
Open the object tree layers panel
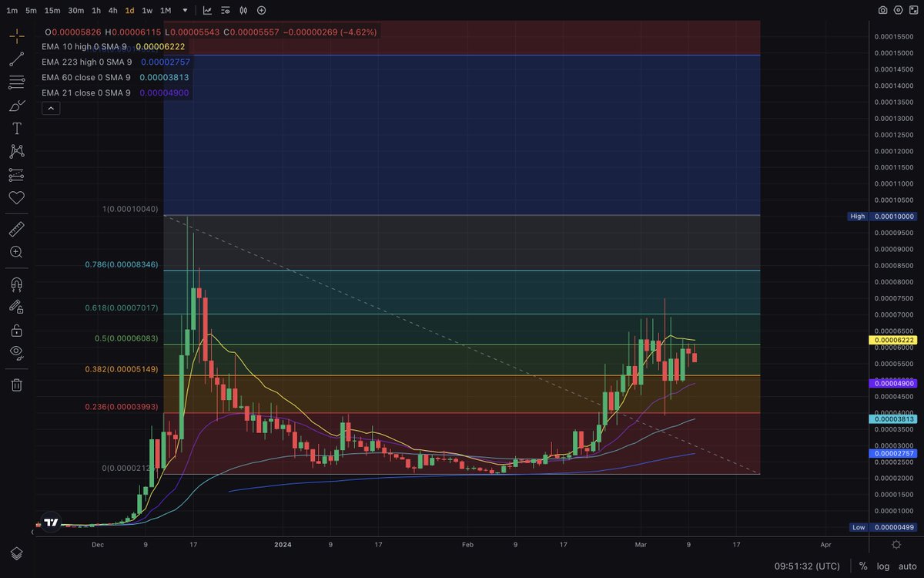[16, 553]
